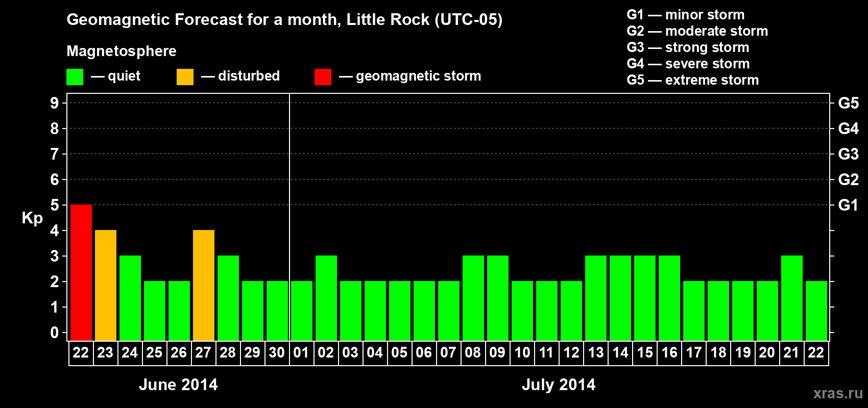Select the orange bar for June 27

coord(204,285)
